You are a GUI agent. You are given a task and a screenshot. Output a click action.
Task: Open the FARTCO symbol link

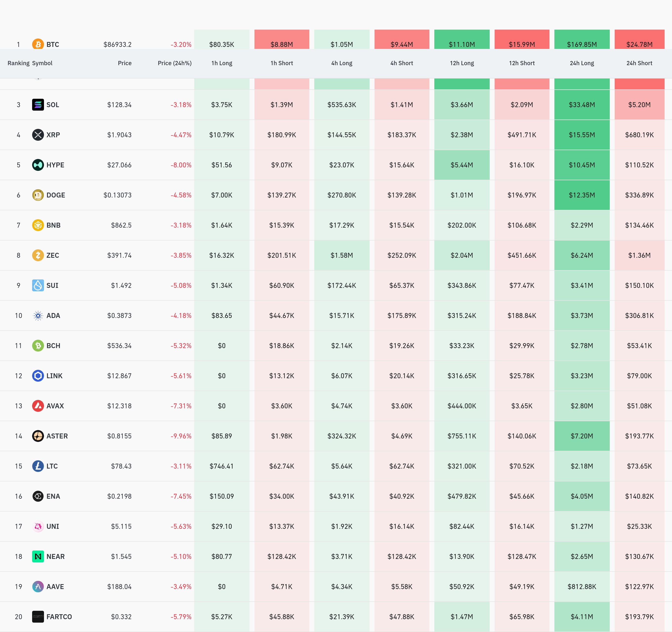[59, 617]
